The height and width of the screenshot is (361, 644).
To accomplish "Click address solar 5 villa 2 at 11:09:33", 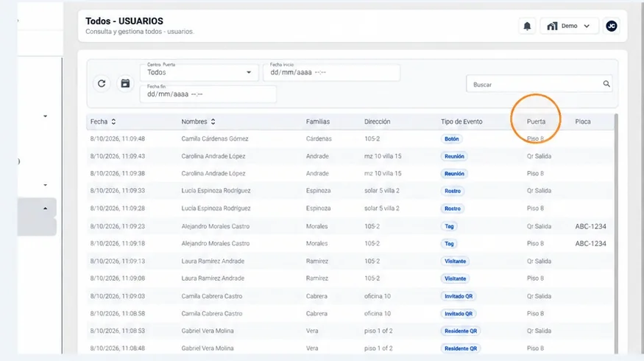I will pos(381,190).
